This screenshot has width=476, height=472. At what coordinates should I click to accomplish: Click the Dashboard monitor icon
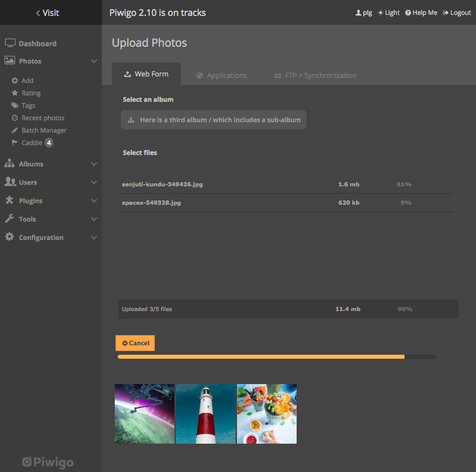click(x=10, y=43)
